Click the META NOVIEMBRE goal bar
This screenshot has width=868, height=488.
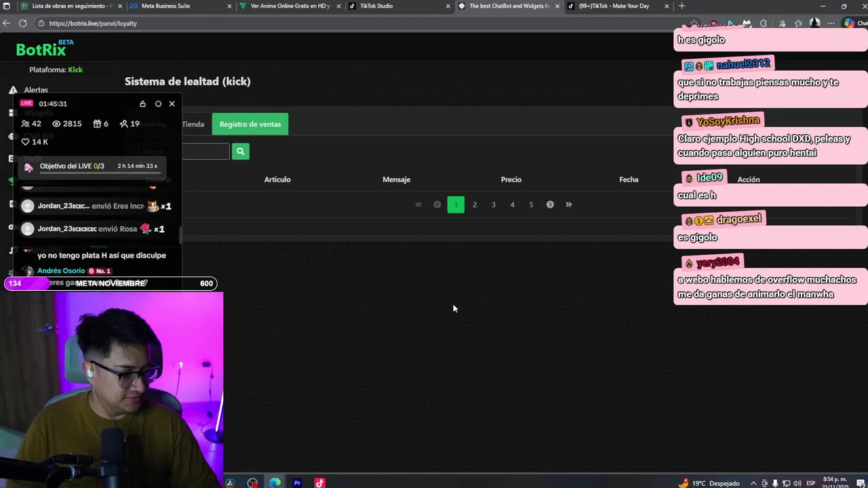[x=111, y=283]
